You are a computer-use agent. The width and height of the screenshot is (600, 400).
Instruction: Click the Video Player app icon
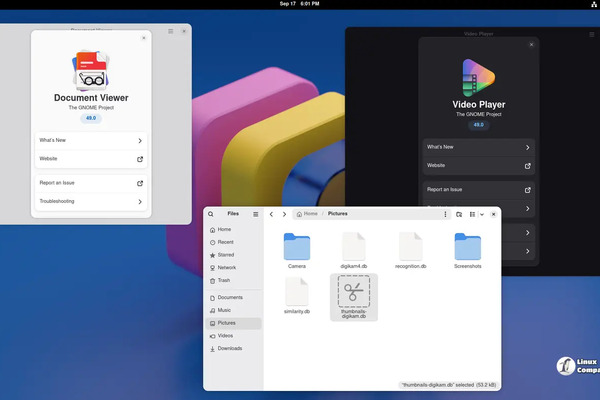(x=479, y=78)
